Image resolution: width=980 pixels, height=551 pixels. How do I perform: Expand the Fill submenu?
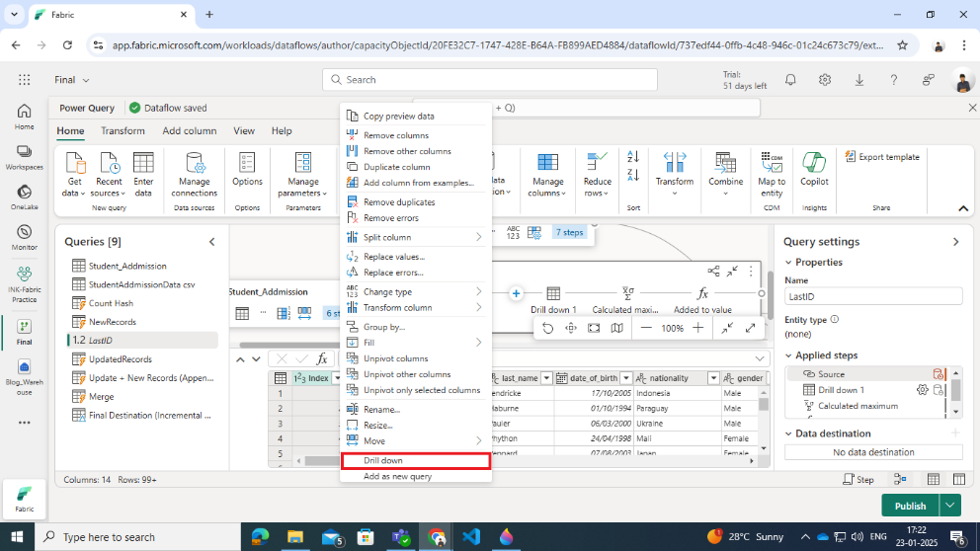pyautogui.click(x=416, y=343)
